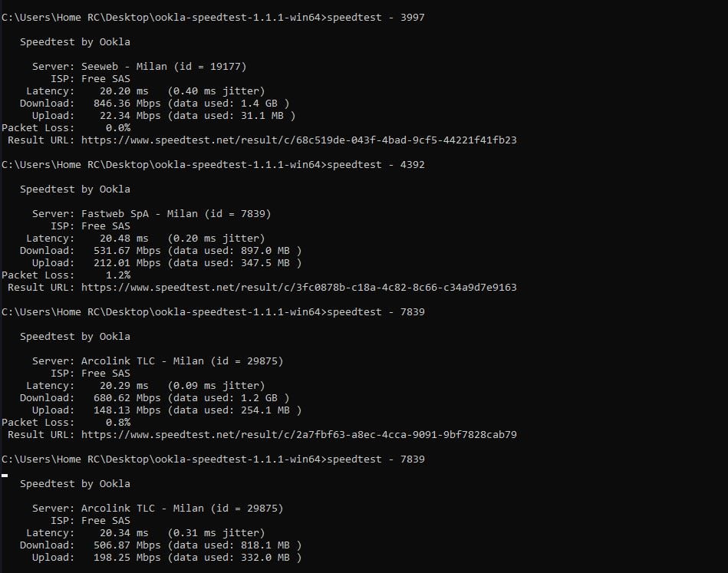Screen dimensions: 728x573
Task: Click the 1.2% packet loss value
Action: [x=117, y=275]
